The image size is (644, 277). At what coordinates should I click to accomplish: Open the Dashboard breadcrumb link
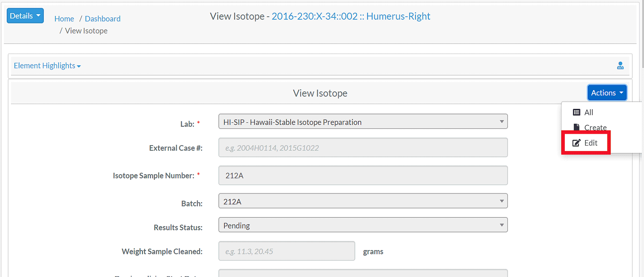tap(103, 19)
